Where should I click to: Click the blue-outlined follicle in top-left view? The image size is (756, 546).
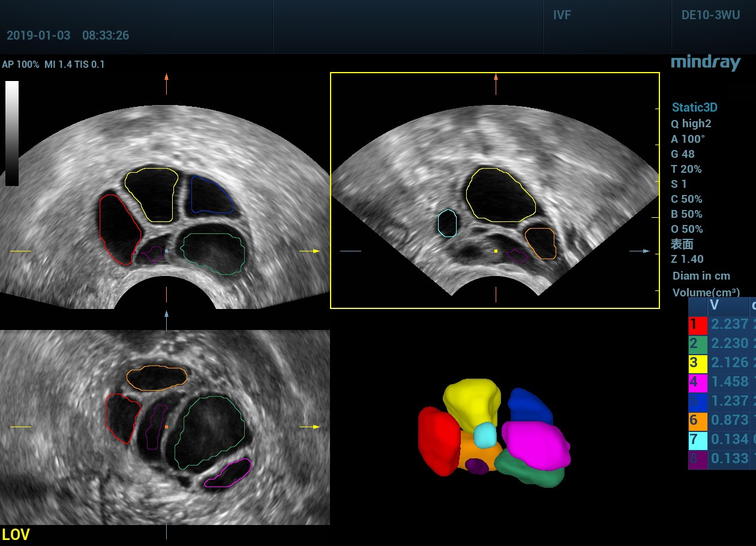coord(211,196)
